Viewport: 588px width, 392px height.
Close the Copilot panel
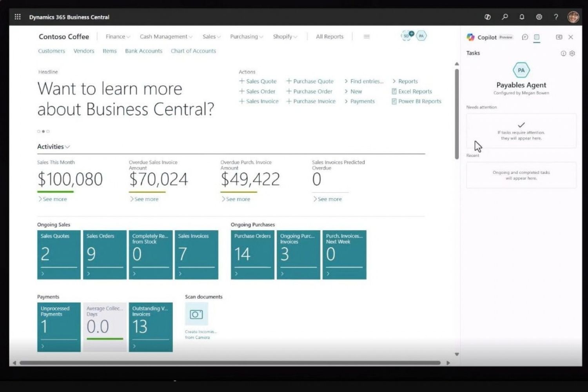coord(571,37)
